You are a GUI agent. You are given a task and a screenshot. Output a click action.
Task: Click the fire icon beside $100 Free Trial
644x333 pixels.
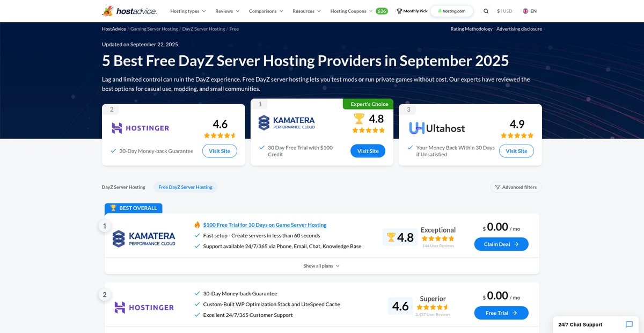[x=197, y=225]
